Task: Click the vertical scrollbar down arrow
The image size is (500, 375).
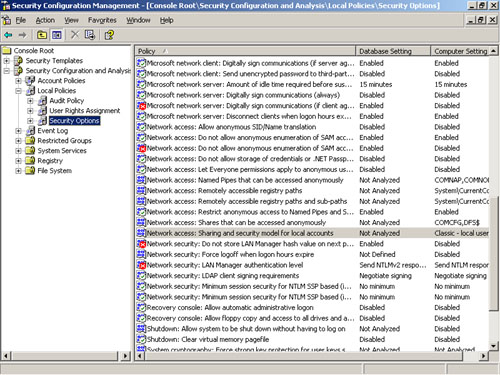Action: click(494, 346)
